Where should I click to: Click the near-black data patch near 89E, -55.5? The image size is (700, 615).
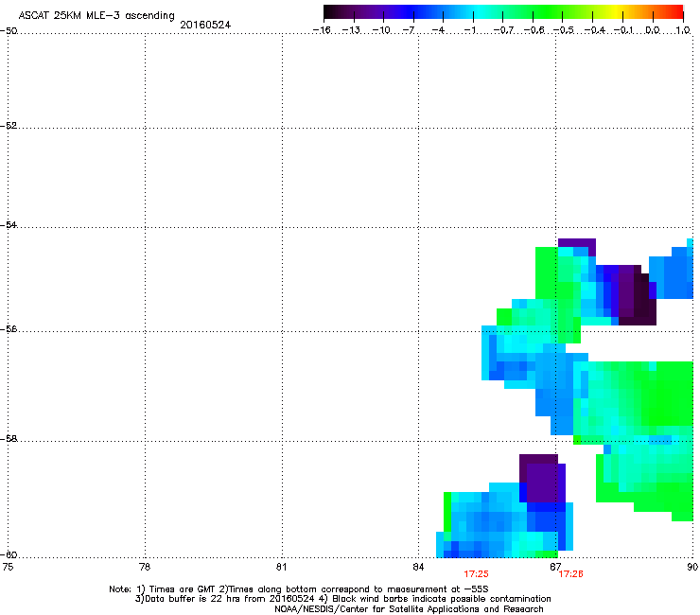coord(641,299)
